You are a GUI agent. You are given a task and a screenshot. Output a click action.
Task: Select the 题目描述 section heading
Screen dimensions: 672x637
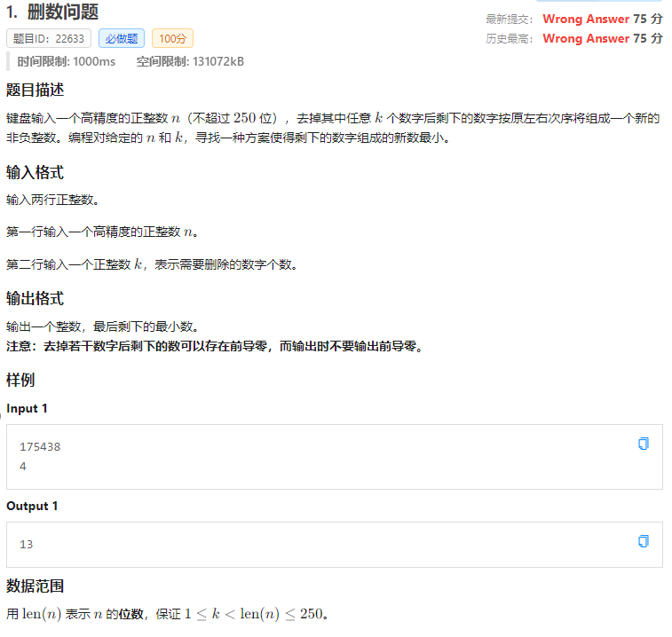(35, 90)
